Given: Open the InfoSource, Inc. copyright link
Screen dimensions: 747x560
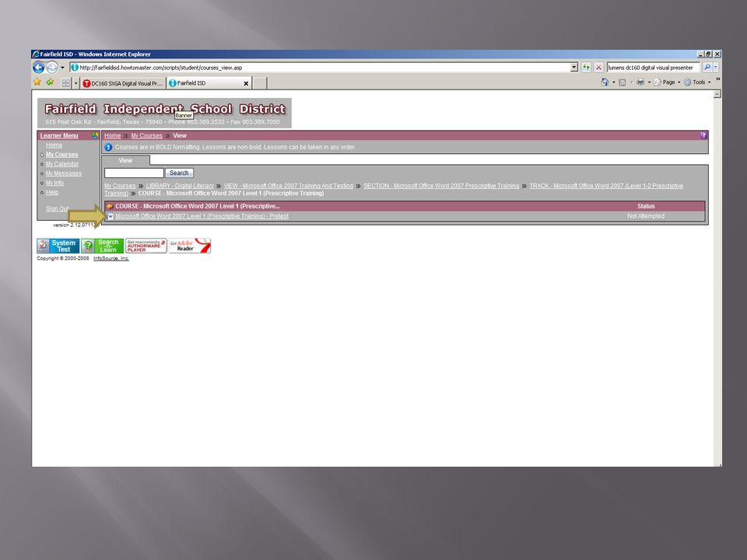Looking at the screenshot, I should pos(111,258).
